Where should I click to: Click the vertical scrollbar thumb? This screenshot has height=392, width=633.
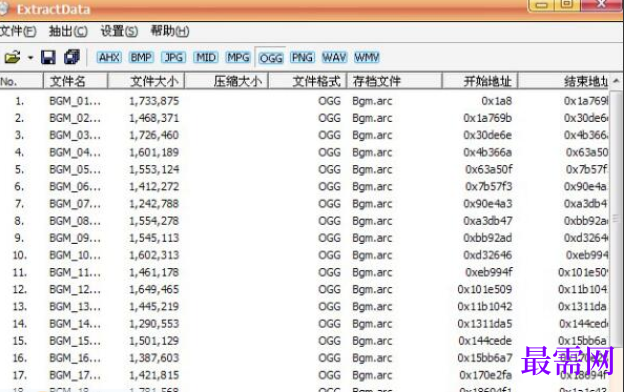(616, 218)
